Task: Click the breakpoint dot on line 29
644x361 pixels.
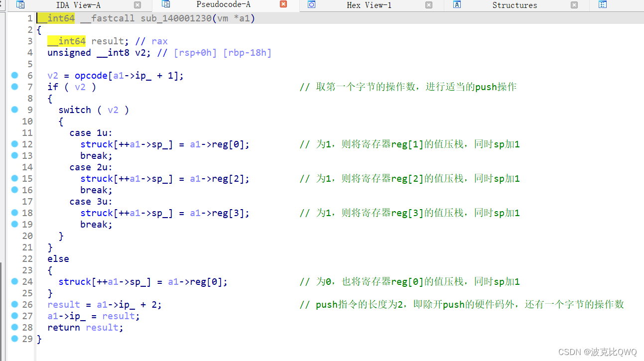Action: [14, 339]
